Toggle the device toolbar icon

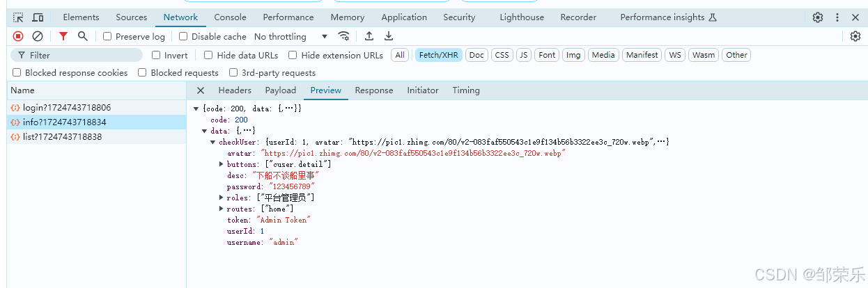pos(38,17)
